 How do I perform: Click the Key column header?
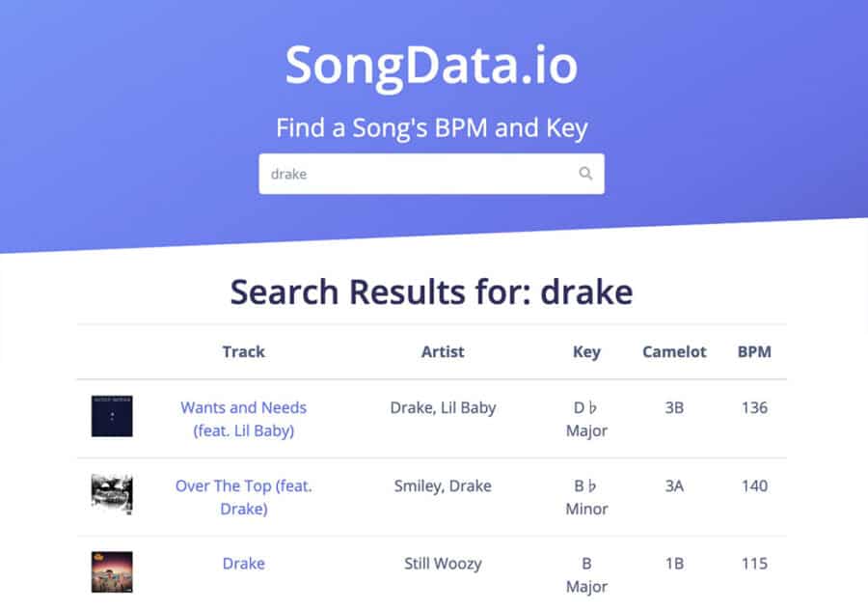point(586,351)
